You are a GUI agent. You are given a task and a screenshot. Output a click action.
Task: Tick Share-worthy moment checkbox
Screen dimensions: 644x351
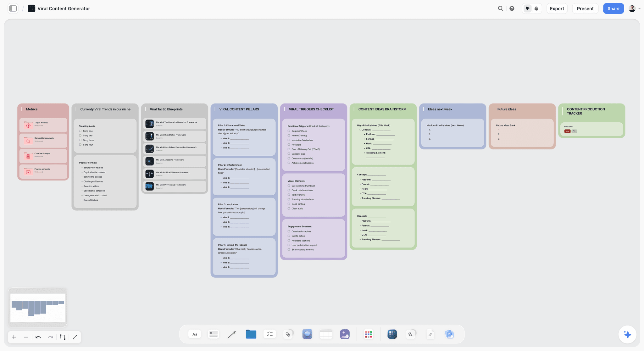point(289,249)
